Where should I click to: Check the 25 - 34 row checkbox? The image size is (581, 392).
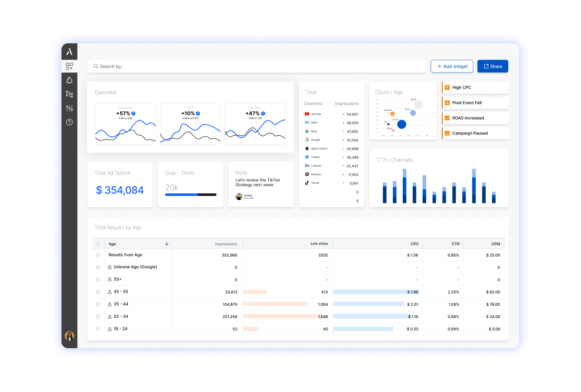pyautogui.click(x=98, y=316)
